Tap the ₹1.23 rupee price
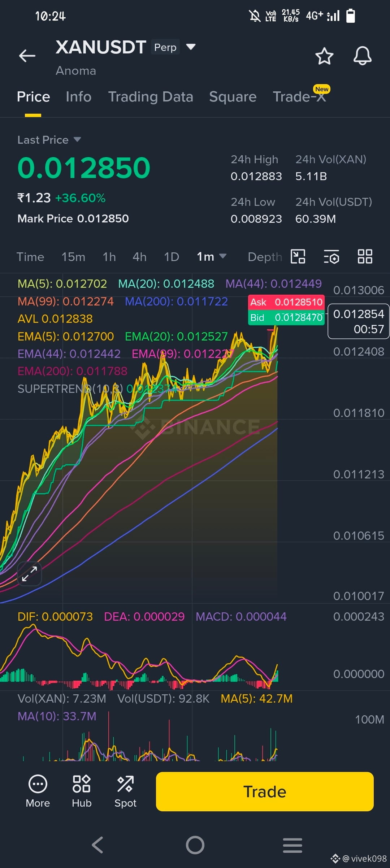The width and height of the screenshot is (390, 868). click(x=34, y=198)
